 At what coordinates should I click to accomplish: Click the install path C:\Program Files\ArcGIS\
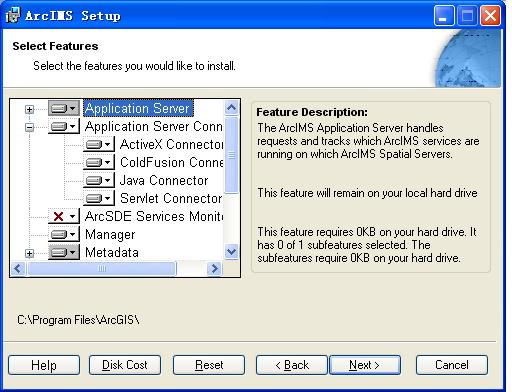coord(79,320)
